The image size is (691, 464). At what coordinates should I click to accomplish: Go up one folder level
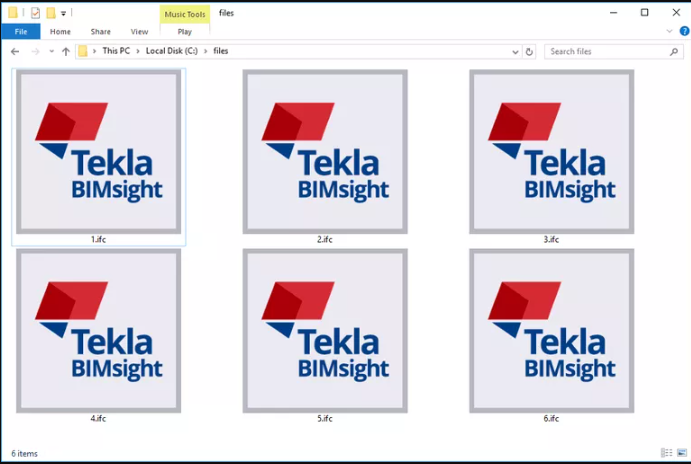click(66, 52)
